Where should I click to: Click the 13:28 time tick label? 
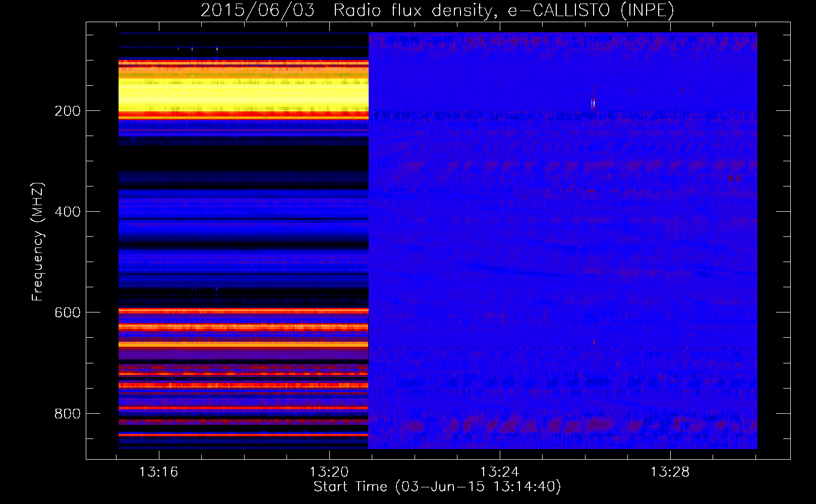click(x=670, y=472)
